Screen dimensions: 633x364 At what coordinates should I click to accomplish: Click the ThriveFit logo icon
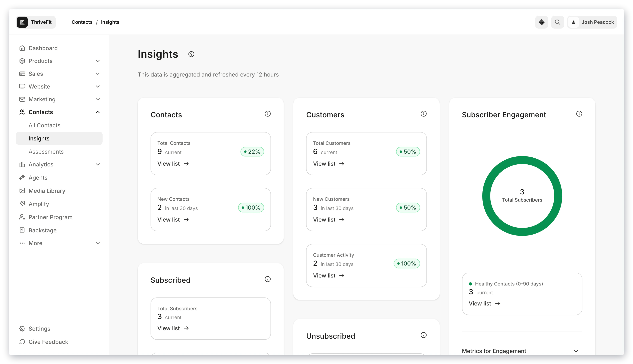22,22
